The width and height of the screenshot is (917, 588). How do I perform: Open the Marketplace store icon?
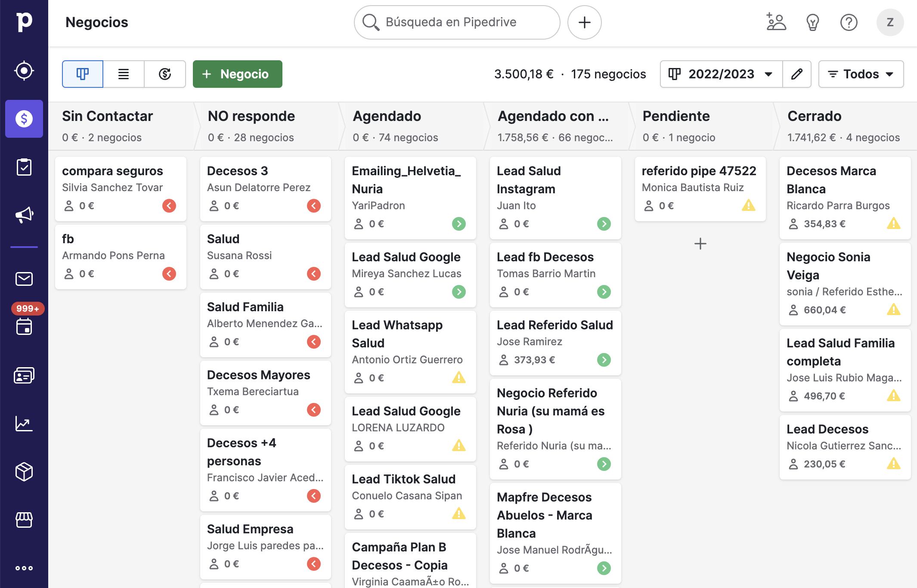[24, 520]
